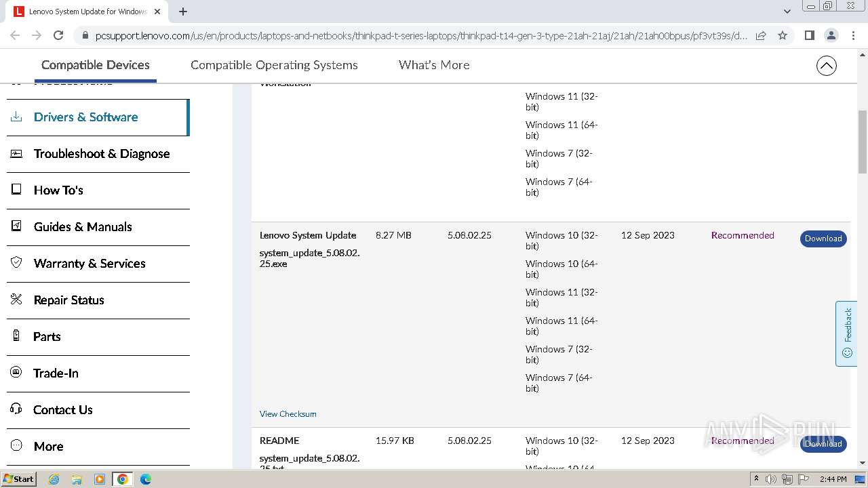Click the View Checksum link
Screen dimensions: 868x488
pyautogui.click(x=288, y=414)
